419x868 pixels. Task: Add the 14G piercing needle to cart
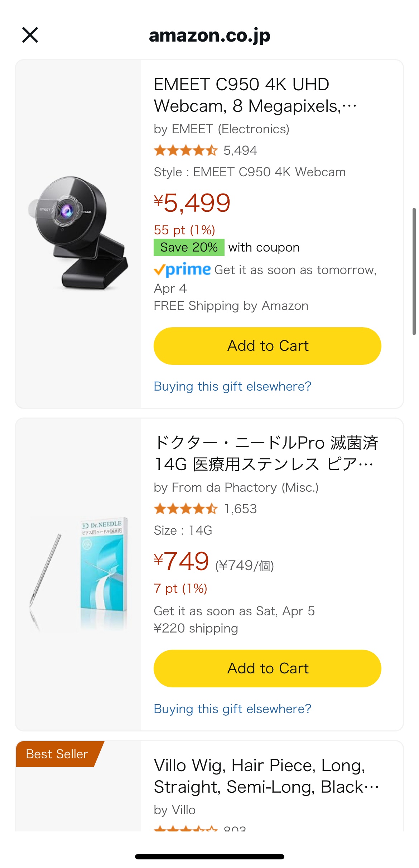267,668
